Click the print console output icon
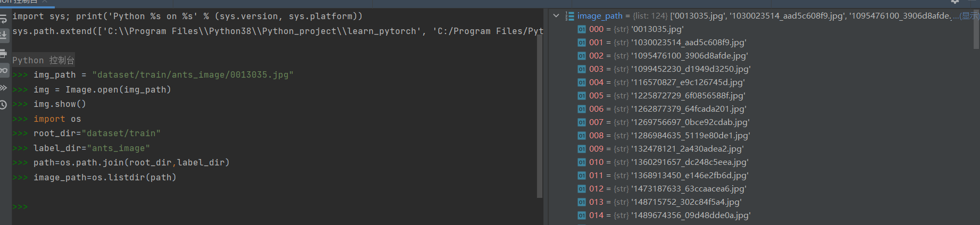 3,53
